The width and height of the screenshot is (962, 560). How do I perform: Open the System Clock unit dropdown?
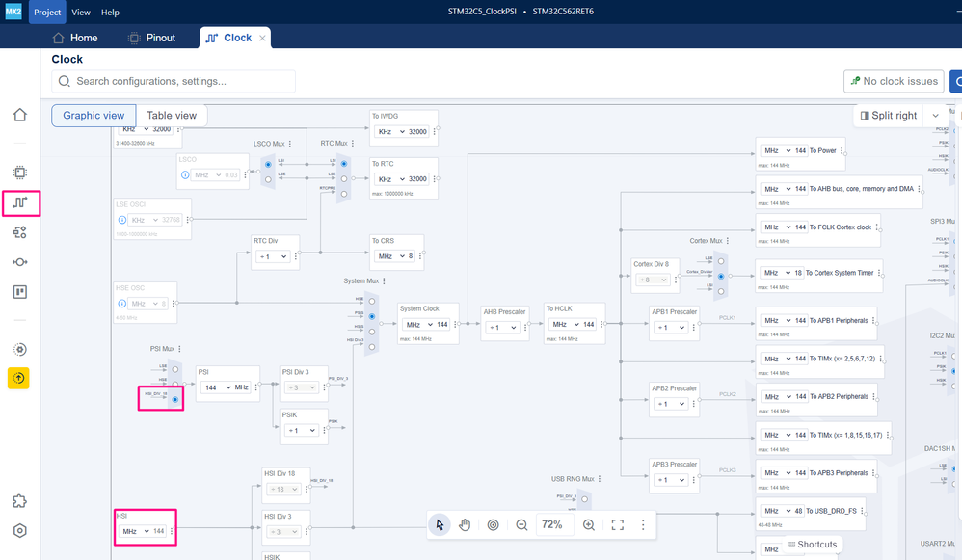[419, 325]
